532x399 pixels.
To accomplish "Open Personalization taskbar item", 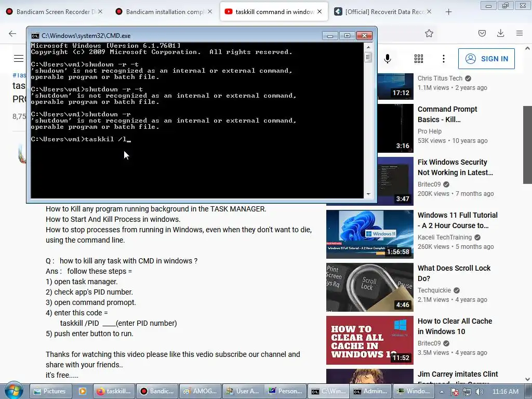I will pyautogui.click(x=286, y=391).
